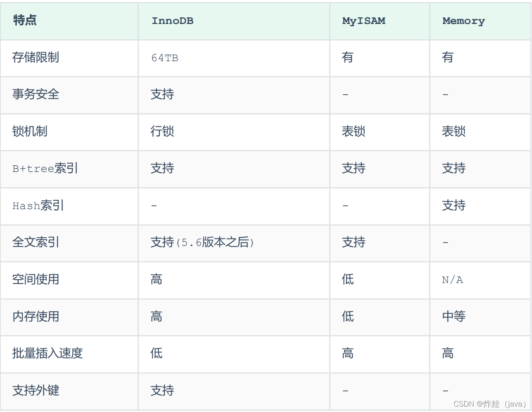Click the Memory column header
Viewport: 532px width, 412px height.
pyautogui.click(x=463, y=21)
